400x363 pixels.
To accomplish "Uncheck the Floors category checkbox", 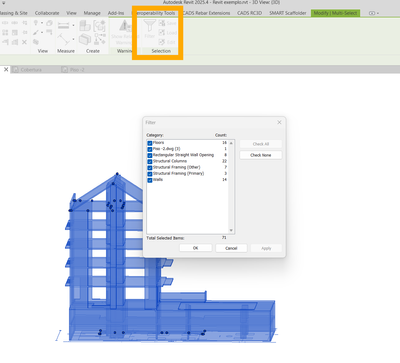I will (x=150, y=143).
